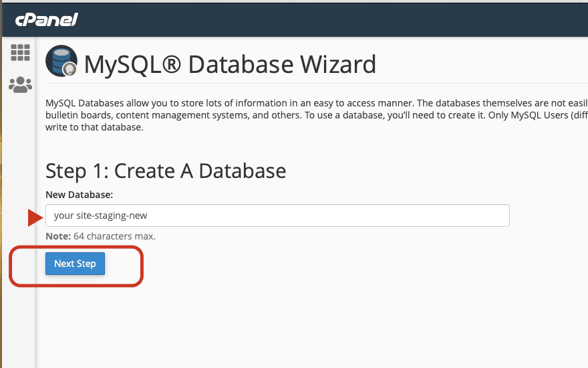Click the New Database: label

[x=79, y=195]
